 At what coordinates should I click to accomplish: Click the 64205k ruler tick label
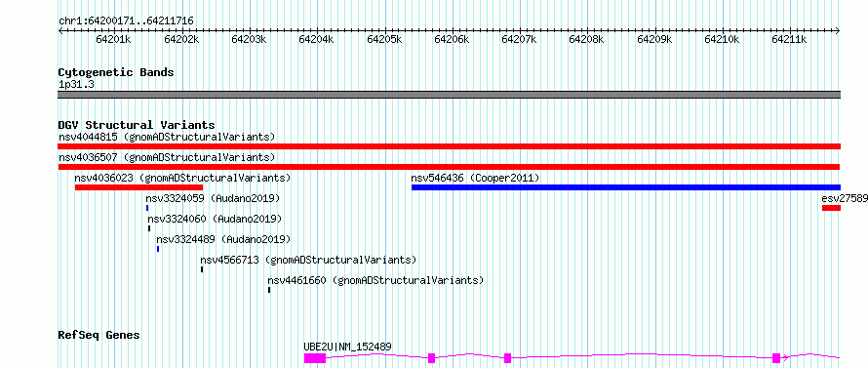click(384, 39)
